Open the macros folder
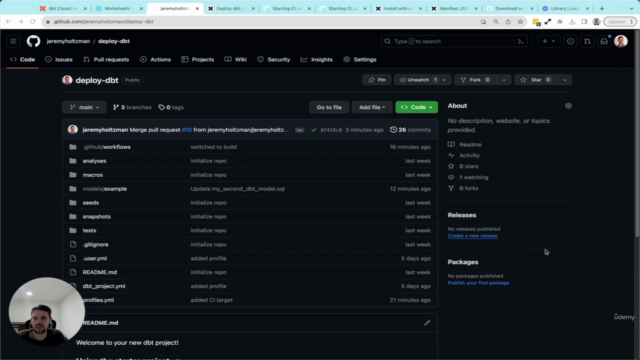Image resolution: width=640 pixels, height=360 pixels. (93, 175)
